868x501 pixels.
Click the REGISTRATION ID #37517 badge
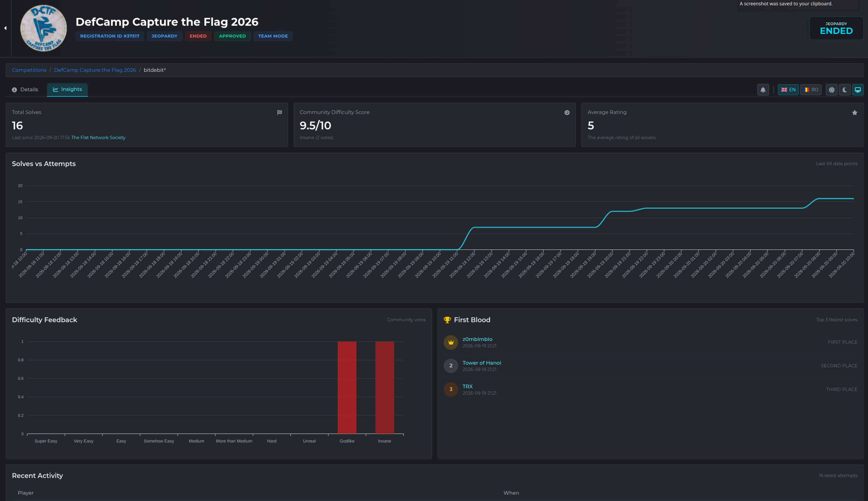click(x=110, y=36)
